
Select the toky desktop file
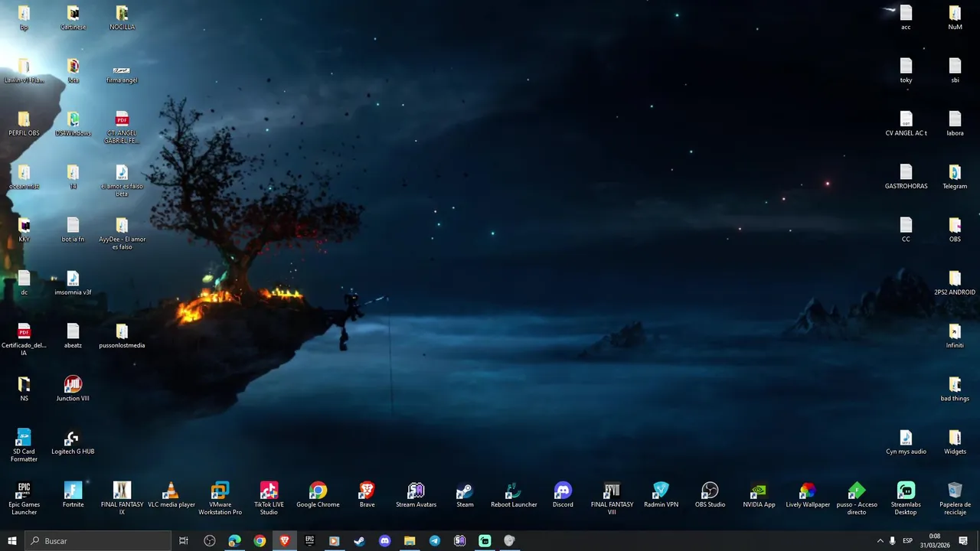[906, 70]
